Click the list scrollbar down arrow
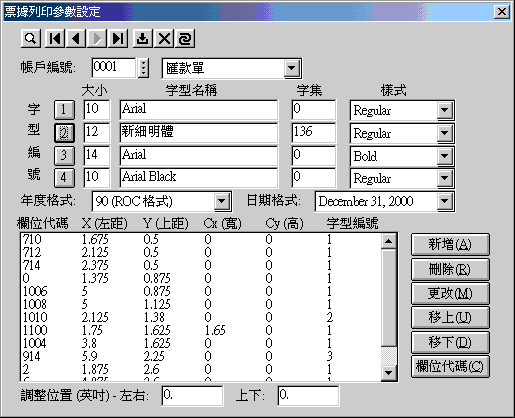 [388, 372]
